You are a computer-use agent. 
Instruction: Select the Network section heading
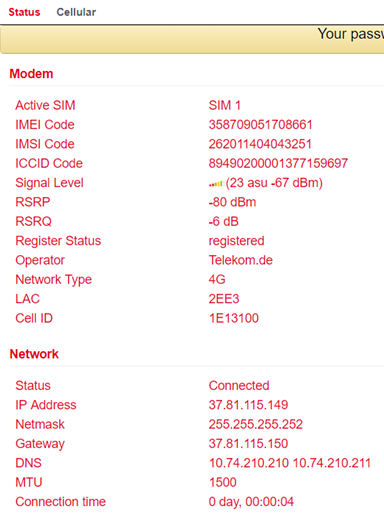click(x=34, y=354)
